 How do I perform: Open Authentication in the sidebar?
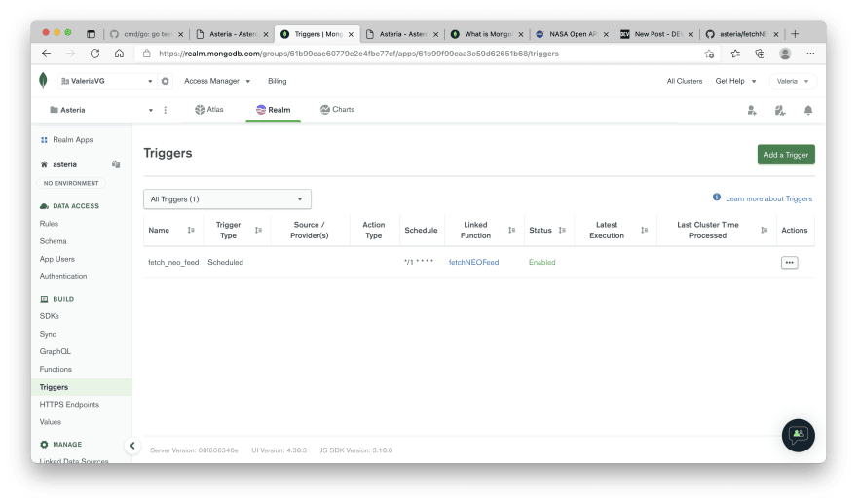[x=63, y=276]
